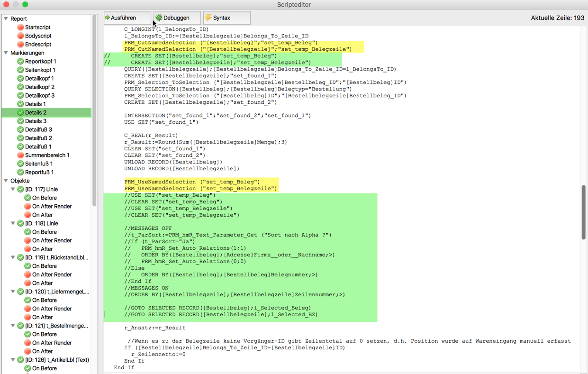The height and width of the screenshot is (374, 588).
Task: Collapse the ID 118 Linie node
Action: (x=13, y=224)
